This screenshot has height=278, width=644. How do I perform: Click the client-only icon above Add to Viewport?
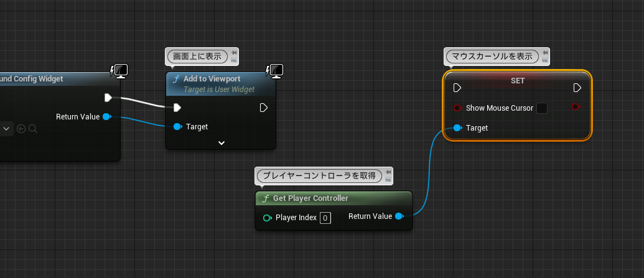click(x=275, y=71)
